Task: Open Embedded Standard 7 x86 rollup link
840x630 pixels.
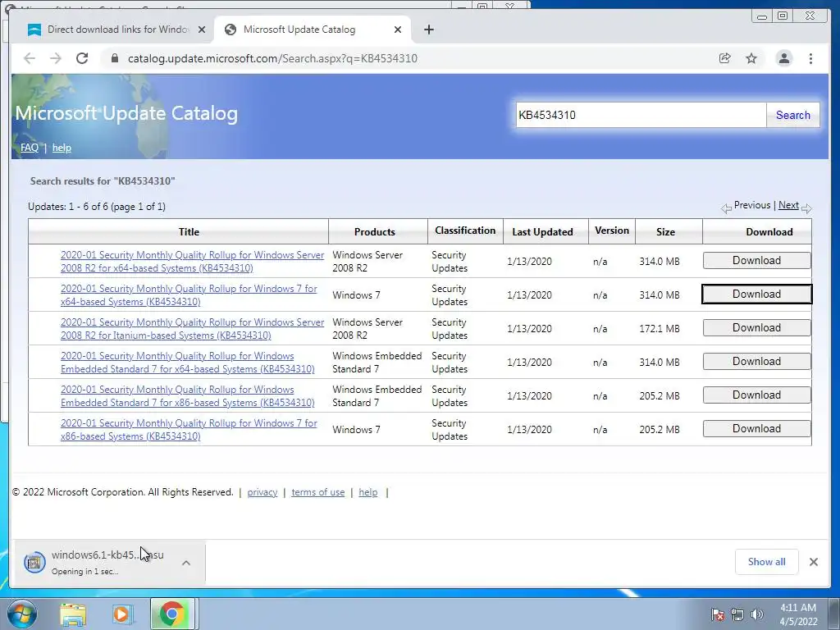Action: click(188, 396)
